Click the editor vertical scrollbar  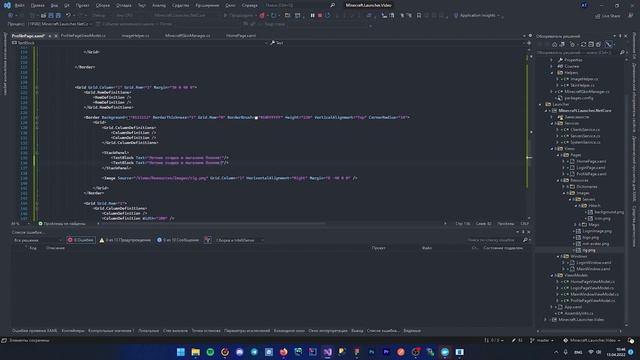point(529,135)
